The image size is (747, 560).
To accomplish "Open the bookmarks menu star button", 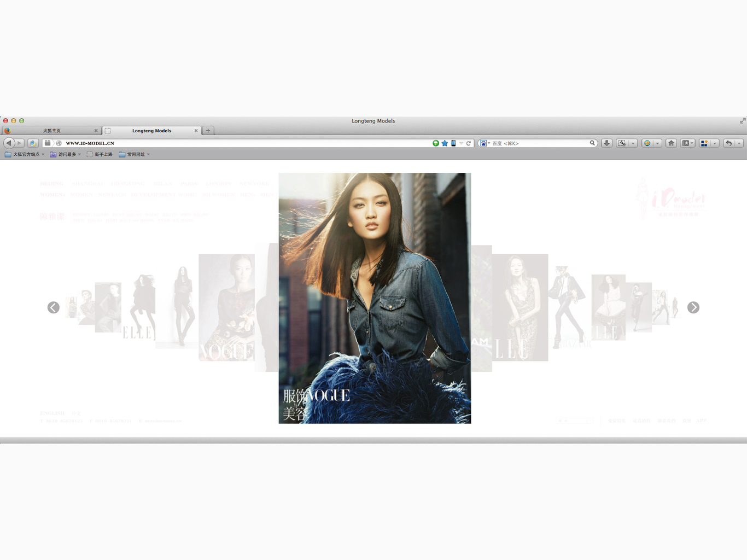I will [x=687, y=143].
